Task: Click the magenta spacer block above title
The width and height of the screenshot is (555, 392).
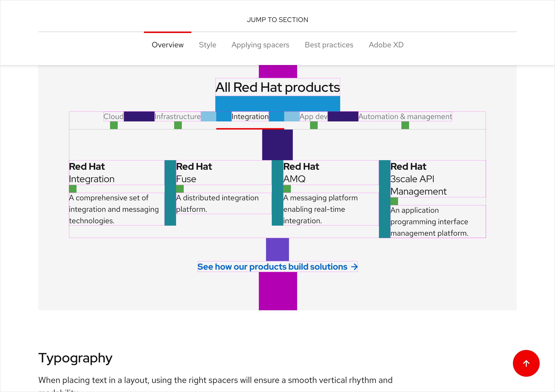Action: [278, 71]
